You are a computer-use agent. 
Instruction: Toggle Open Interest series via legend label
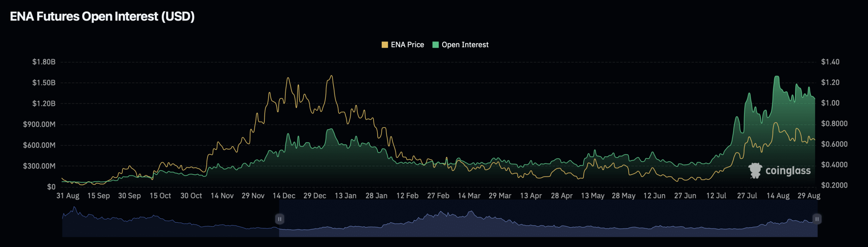coord(465,45)
